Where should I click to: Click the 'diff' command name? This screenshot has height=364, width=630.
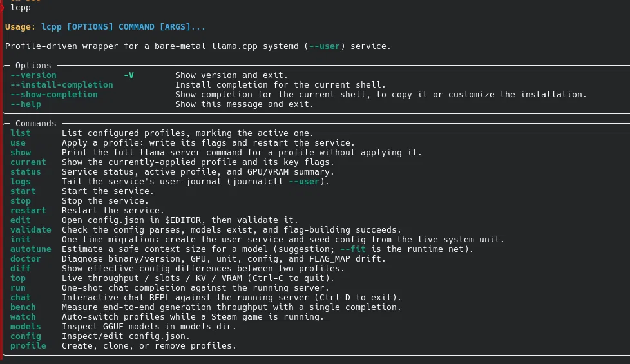click(x=21, y=268)
